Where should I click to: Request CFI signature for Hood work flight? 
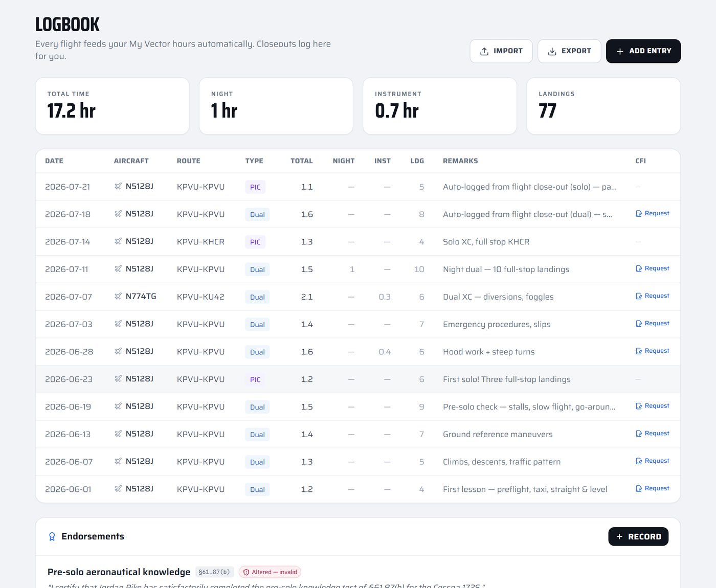[652, 351]
